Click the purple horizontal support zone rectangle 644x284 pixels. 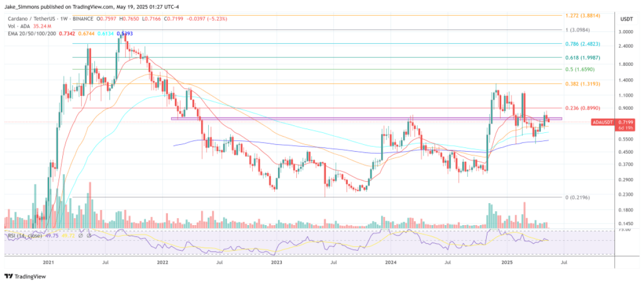click(322, 118)
